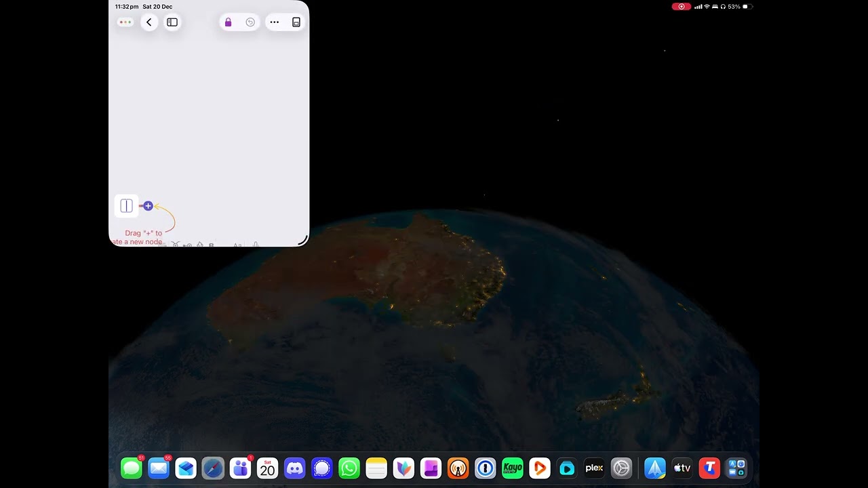Click the Wi-Fi status icon
The height and width of the screenshot is (488, 868).
coord(707,7)
